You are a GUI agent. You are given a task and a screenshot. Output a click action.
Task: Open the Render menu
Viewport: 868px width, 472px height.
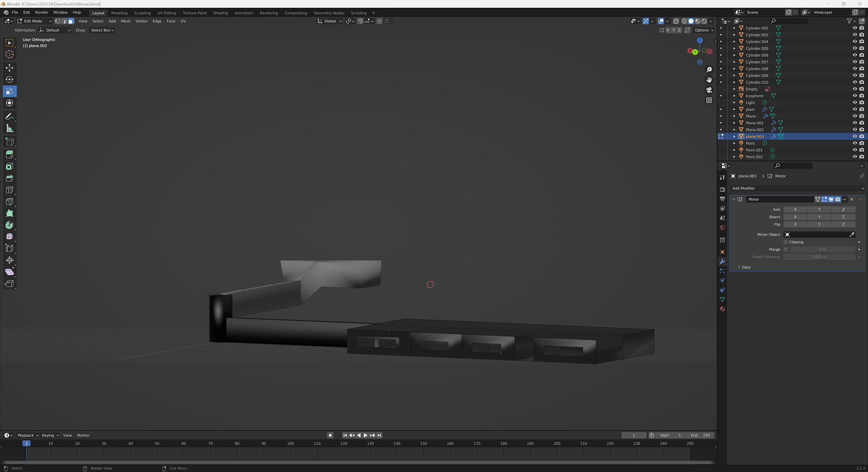42,13
